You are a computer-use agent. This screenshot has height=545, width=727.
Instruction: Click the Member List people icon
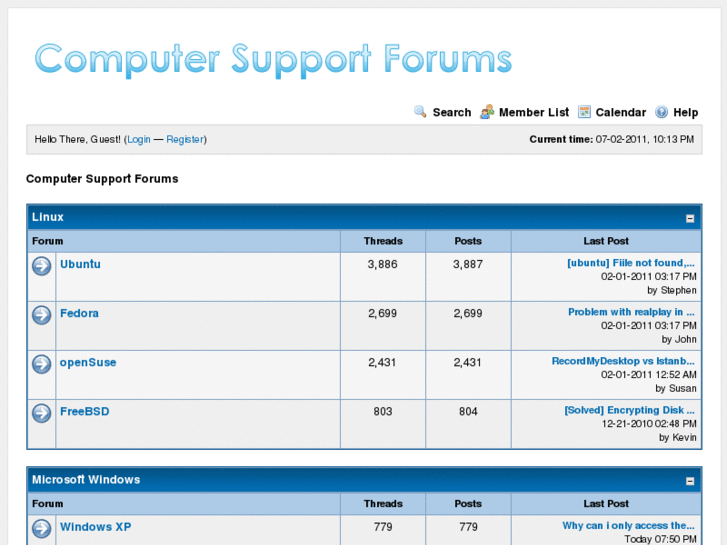pyautogui.click(x=487, y=112)
